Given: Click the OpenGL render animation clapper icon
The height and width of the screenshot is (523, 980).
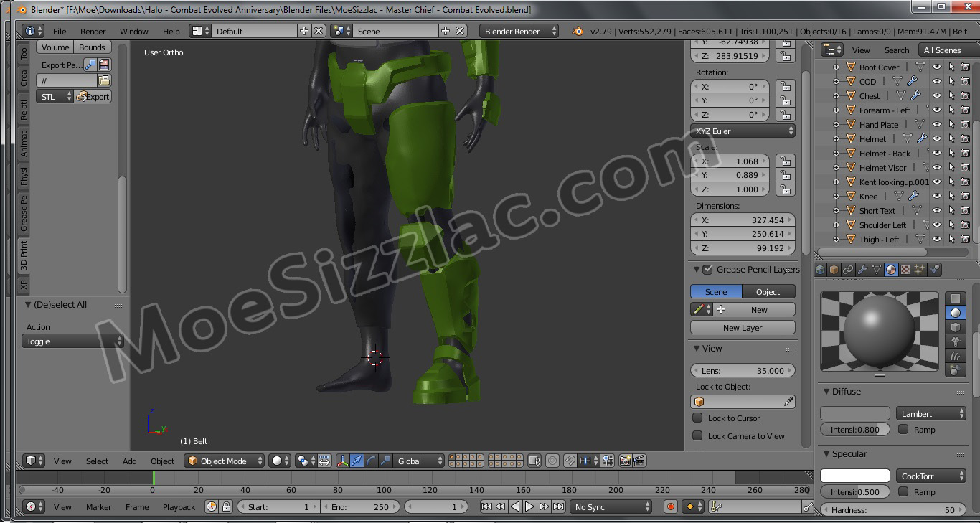Looking at the screenshot, I should [639, 461].
